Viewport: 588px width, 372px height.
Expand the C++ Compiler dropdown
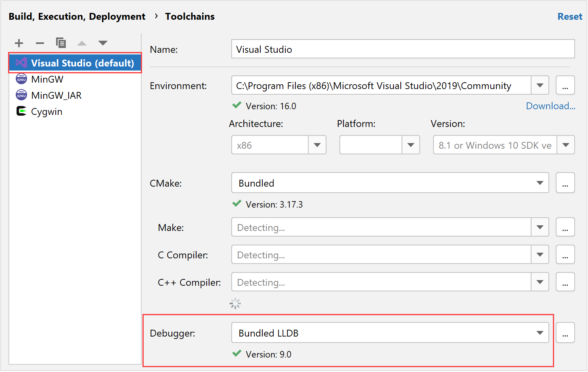pyautogui.click(x=540, y=282)
